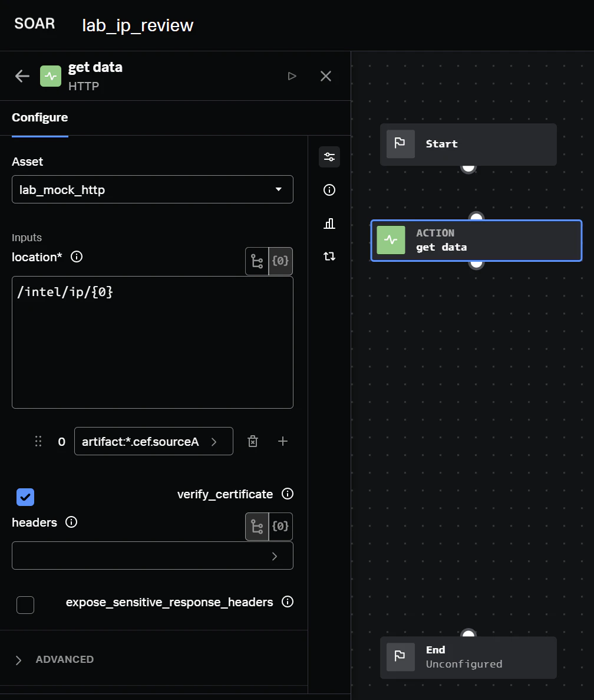Show info tooltip for location field
This screenshot has height=700, width=594.
pos(77,257)
